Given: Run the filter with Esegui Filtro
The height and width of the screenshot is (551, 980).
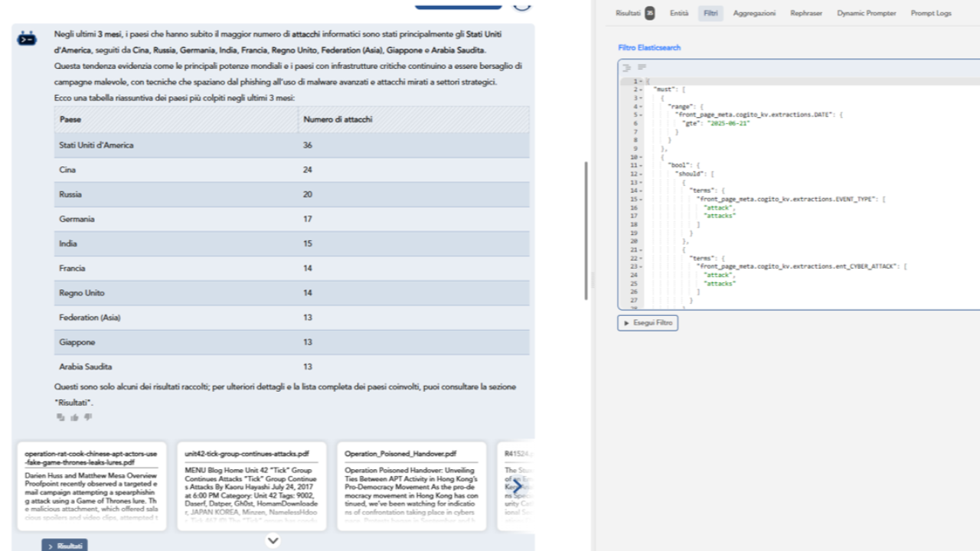Looking at the screenshot, I should pyautogui.click(x=648, y=323).
